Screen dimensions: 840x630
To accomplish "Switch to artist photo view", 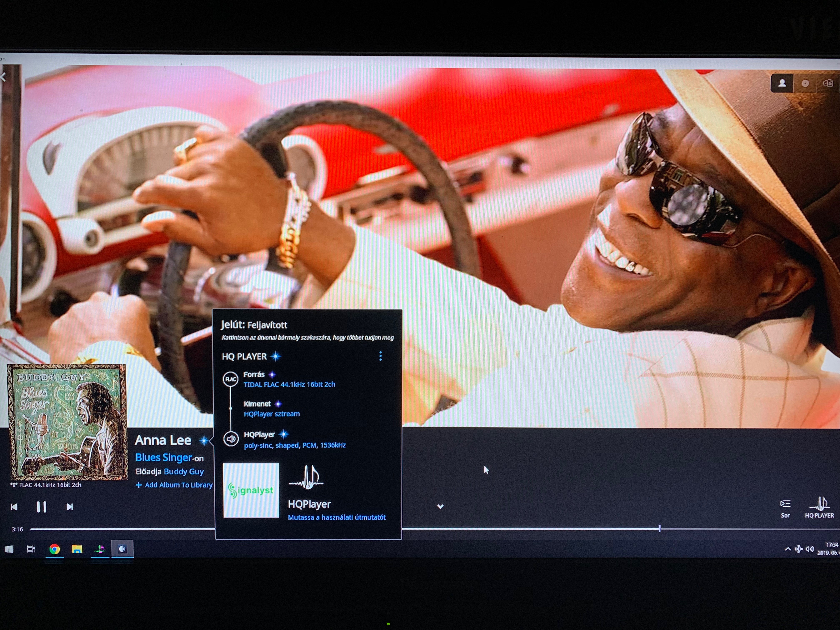I will (782, 83).
